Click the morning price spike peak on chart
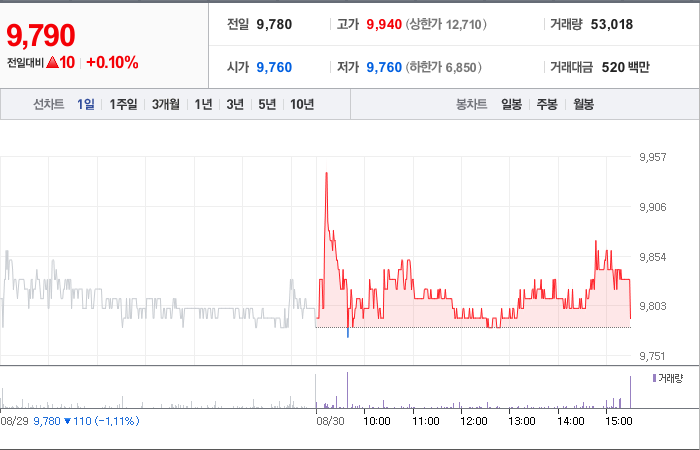This screenshot has width=700, height=450. pyautogui.click(x=326, y=173)
